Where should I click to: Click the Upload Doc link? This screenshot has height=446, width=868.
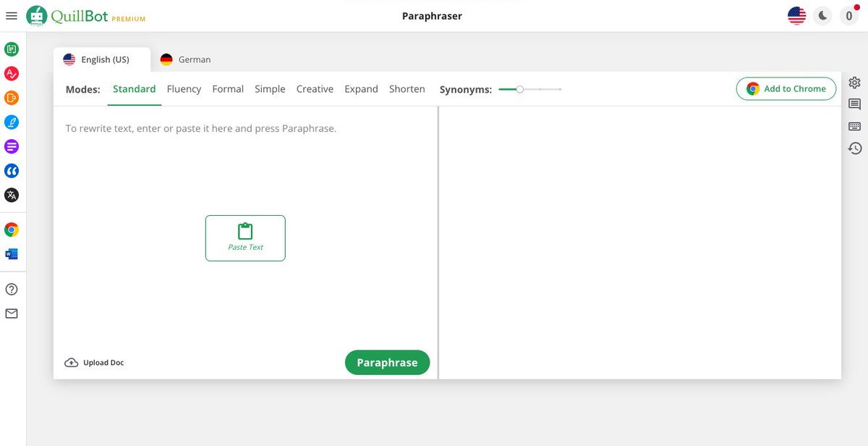tap(94, 363)
